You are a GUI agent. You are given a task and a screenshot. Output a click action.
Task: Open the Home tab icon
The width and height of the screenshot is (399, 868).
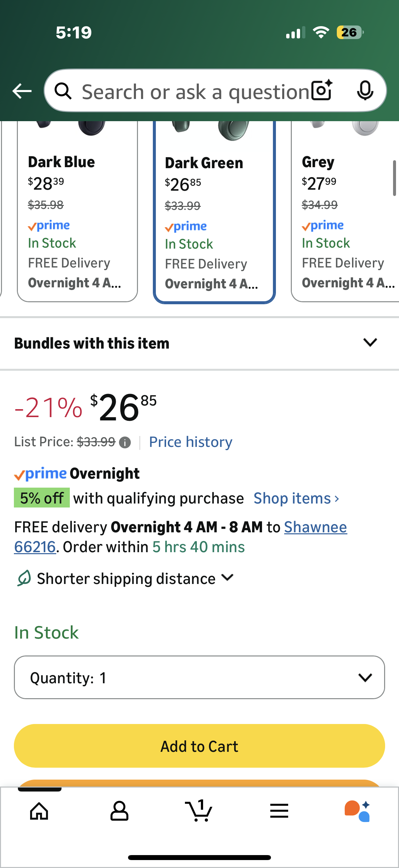[39, 811]
